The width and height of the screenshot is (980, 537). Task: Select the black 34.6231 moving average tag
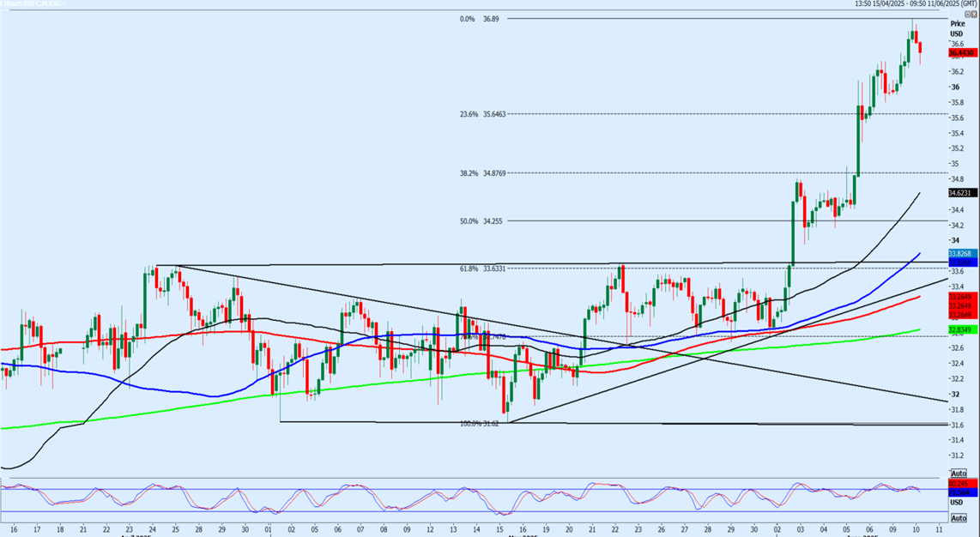[x=962, y=193]
